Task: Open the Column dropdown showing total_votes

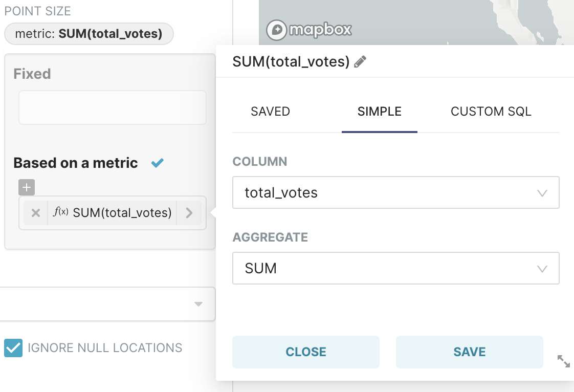Action: point(395,192)
